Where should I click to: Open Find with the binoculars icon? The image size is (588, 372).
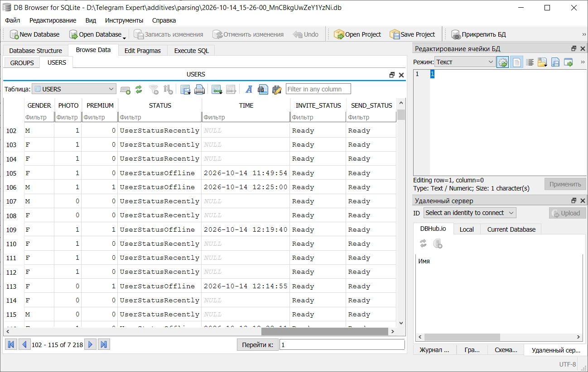[x=263, y=90]
